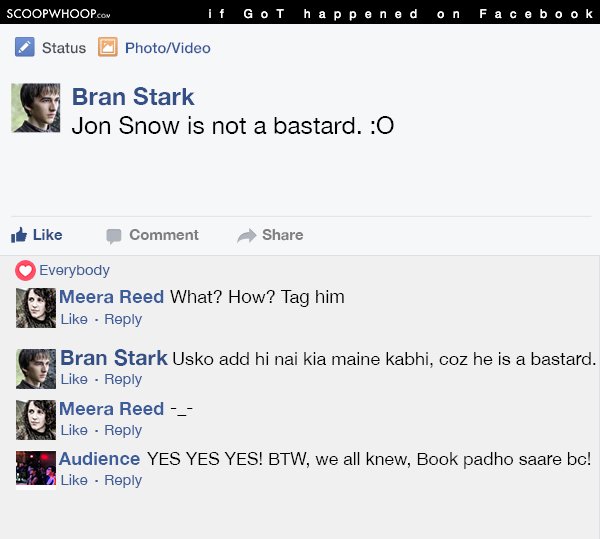This screenshot has height=539, width=600.
Task: Click the ScoopWhoop logo in header
Action: [59, 14]
